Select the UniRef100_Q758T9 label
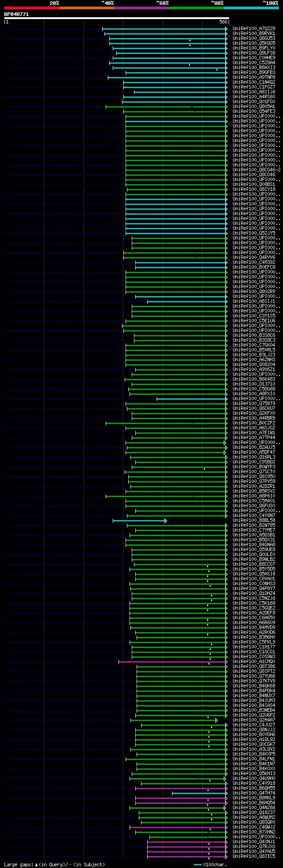The height and width of the screenshot is (868, 283). click(x=254, y=403)
